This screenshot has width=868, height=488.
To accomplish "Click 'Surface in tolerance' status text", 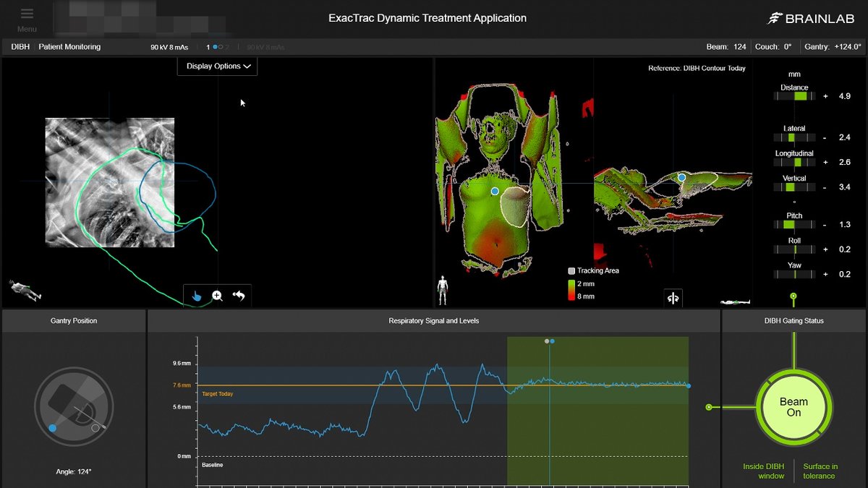I will [820, 471].
